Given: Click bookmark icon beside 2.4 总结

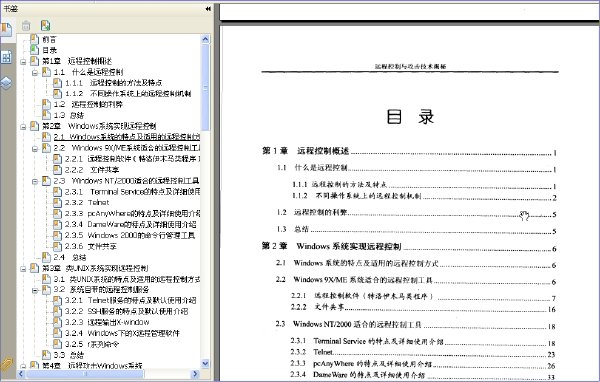Looking at the screenshot, I should click(46, 257).
